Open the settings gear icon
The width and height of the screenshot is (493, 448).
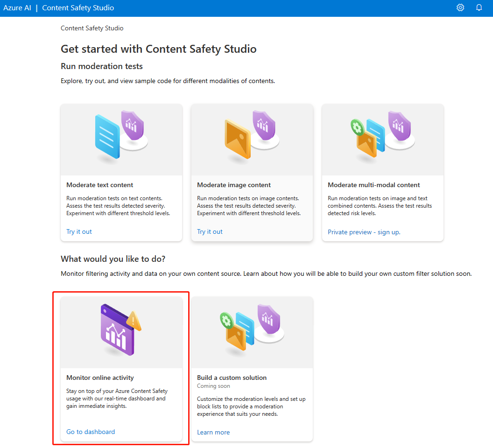click(460, 8)
